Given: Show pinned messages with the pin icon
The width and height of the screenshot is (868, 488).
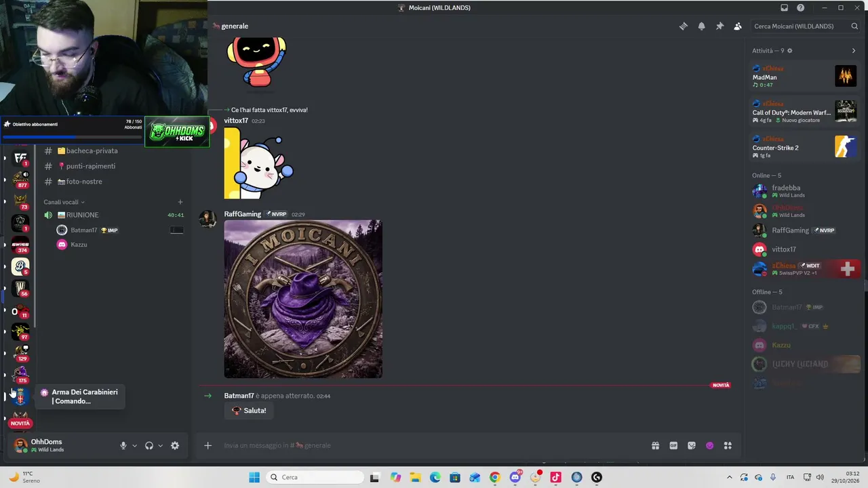Looking at the screenshot, I should point(719,26).
